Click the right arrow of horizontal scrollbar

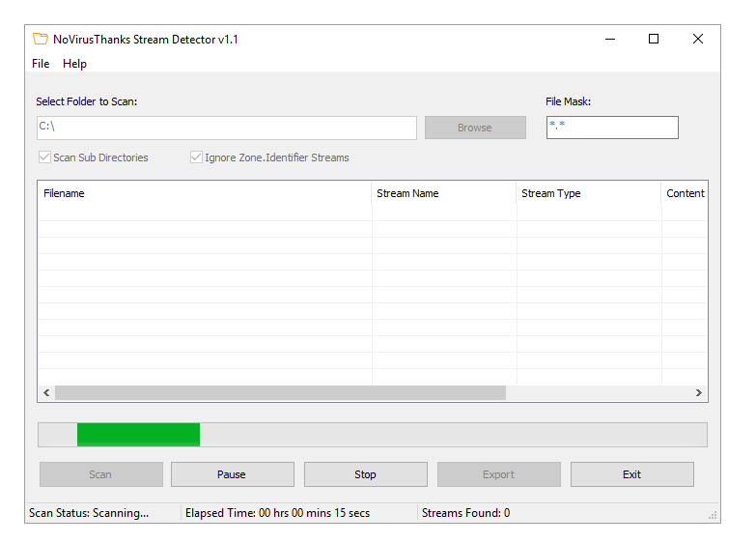click(699, 393)
